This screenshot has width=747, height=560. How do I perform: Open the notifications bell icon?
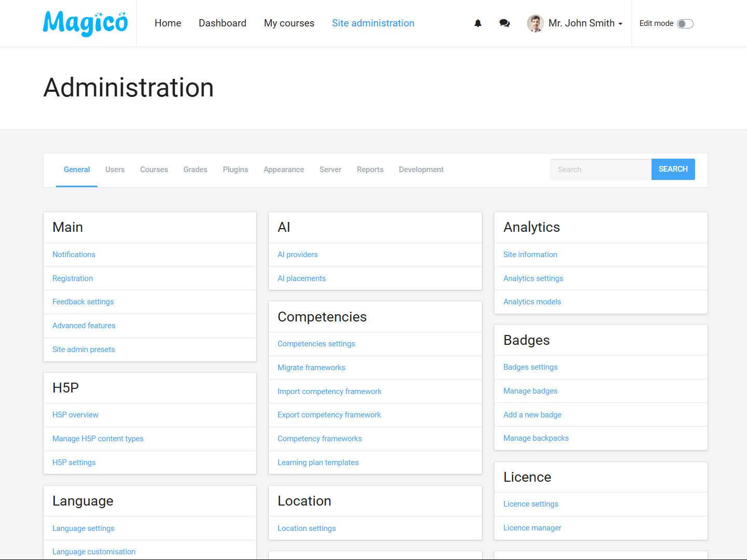(x=477, y=23)
